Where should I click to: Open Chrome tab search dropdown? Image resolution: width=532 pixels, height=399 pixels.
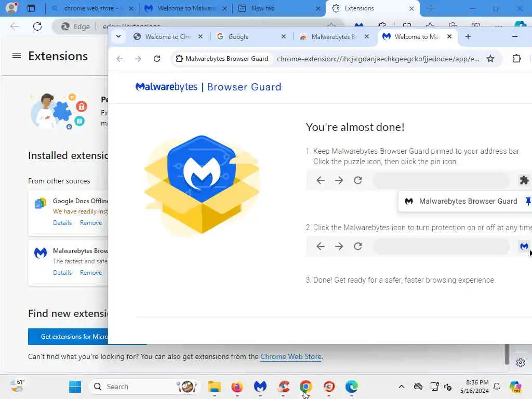click(x=118, y=36)
